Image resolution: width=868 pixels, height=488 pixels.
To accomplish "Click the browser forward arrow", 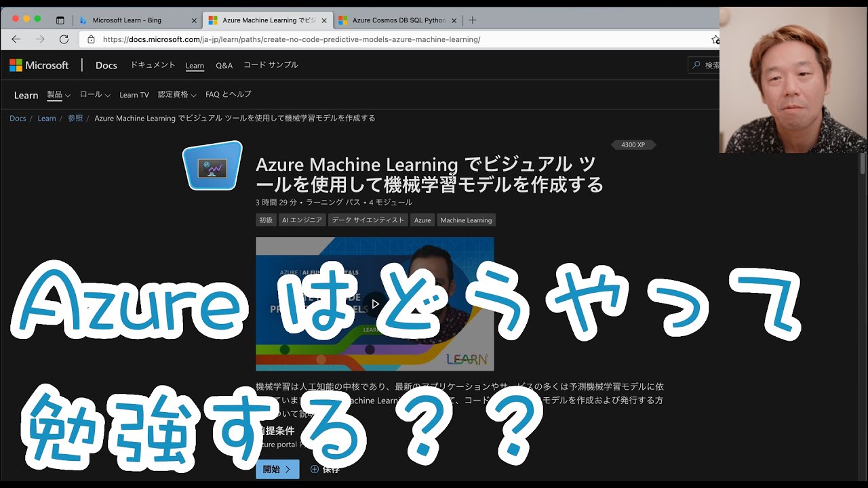I will pos(40,39).
